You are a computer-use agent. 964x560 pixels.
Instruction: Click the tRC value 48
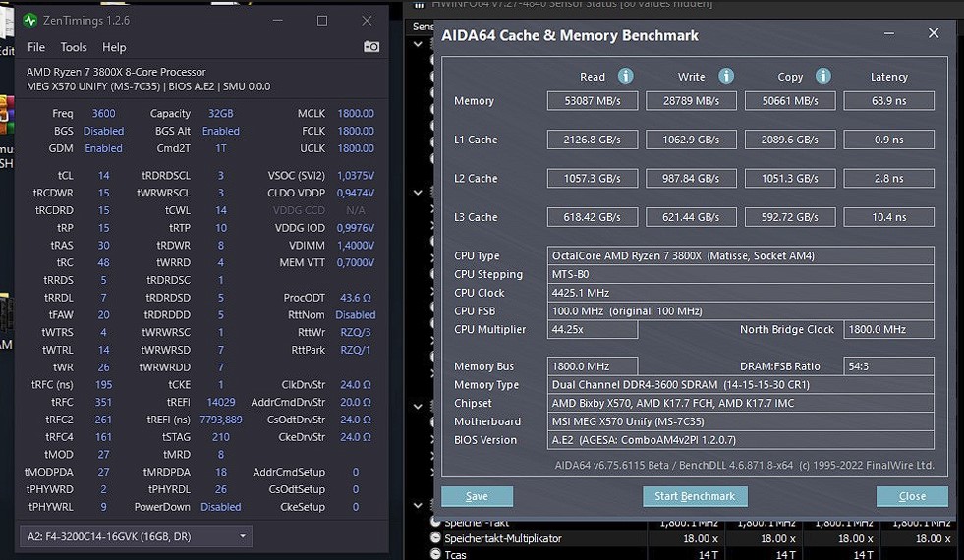coord(103,262)
